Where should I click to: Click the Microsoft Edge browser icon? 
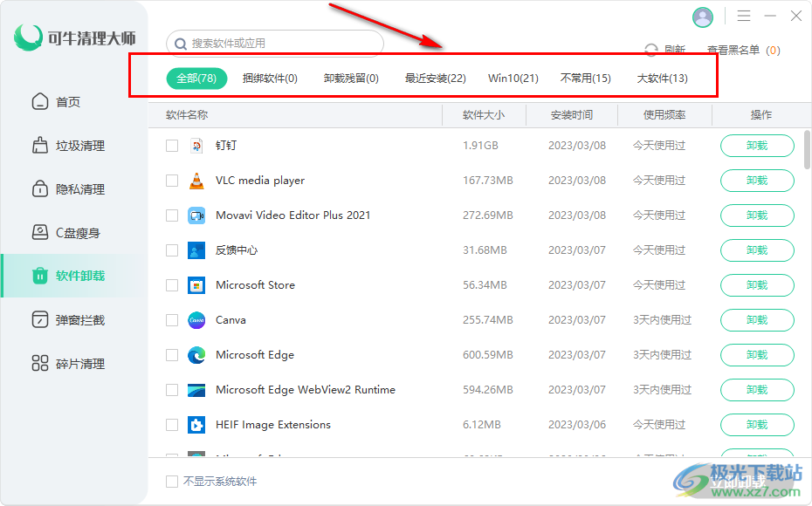196,355
